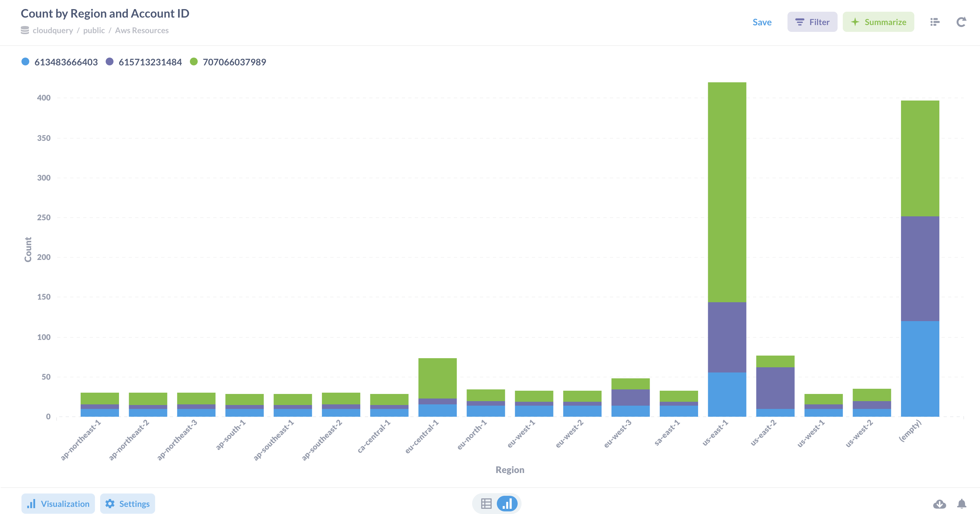Click the purple 615713231484 legend swatch
The image size is (980, 514).
tap(110, 62)
